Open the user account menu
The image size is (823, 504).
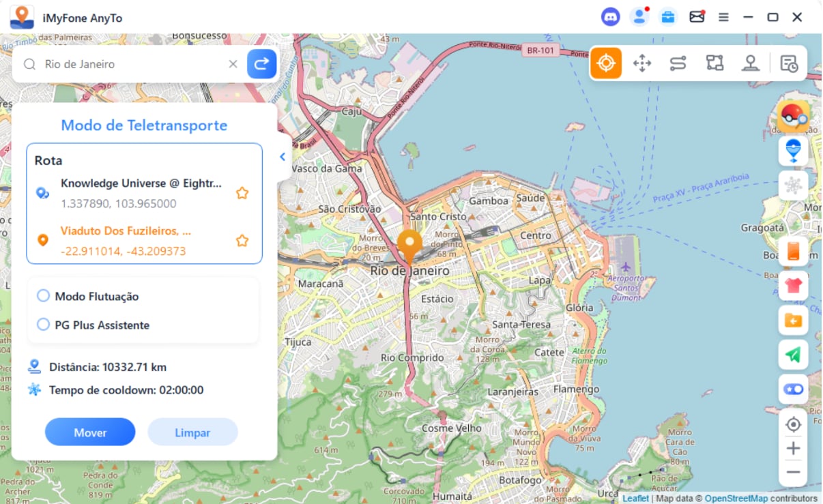pos(639,17)
